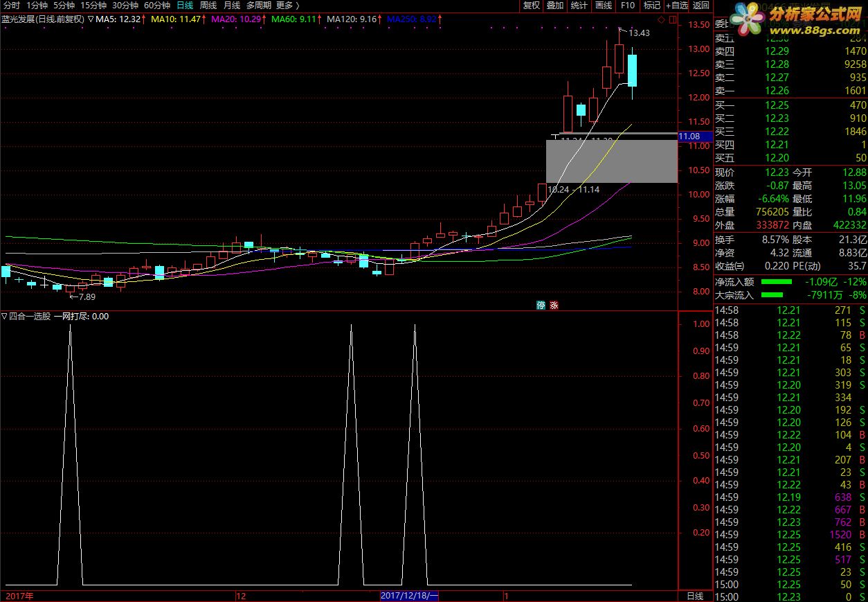Screen dimensions: 868x602
Task: Click the 净流入额 green bar
Action: click(x=776, y=282)
